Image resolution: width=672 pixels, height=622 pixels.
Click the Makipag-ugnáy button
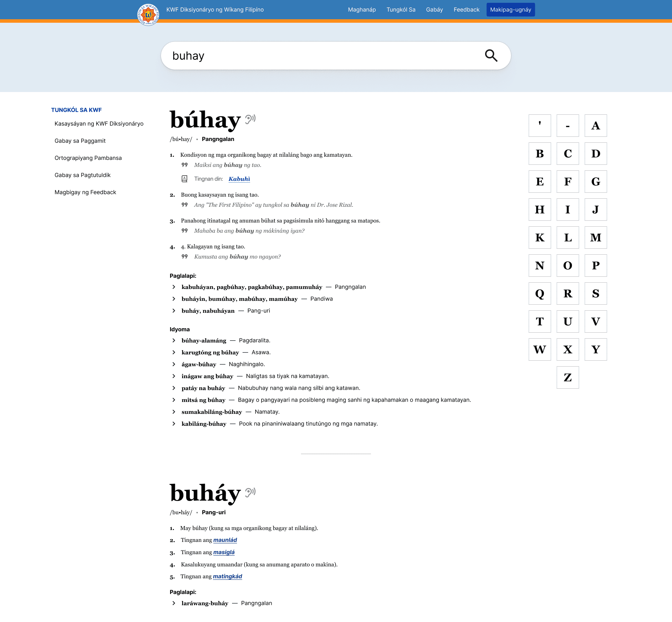(x=510, y=10)
